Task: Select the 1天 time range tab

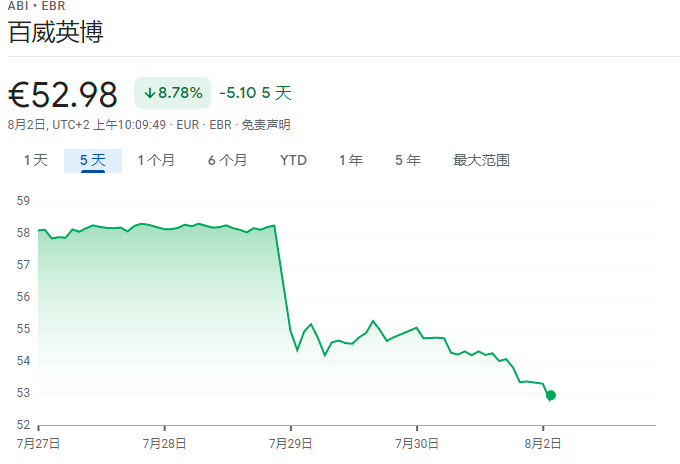Action: click(x=35, y=160)
